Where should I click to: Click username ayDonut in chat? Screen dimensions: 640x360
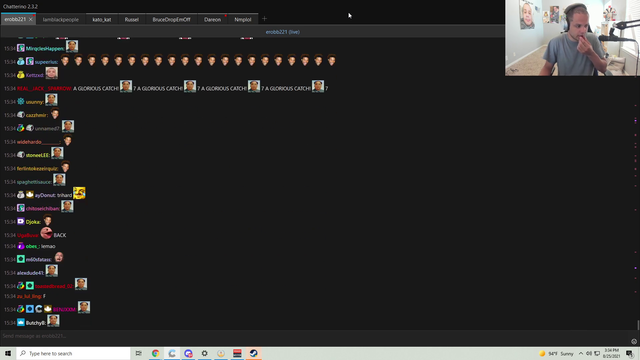[x=45, y=195]
